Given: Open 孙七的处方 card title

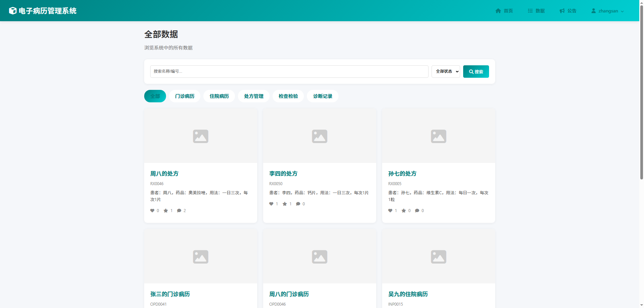Looking at the screenshot, I should (x=402, y=174).
